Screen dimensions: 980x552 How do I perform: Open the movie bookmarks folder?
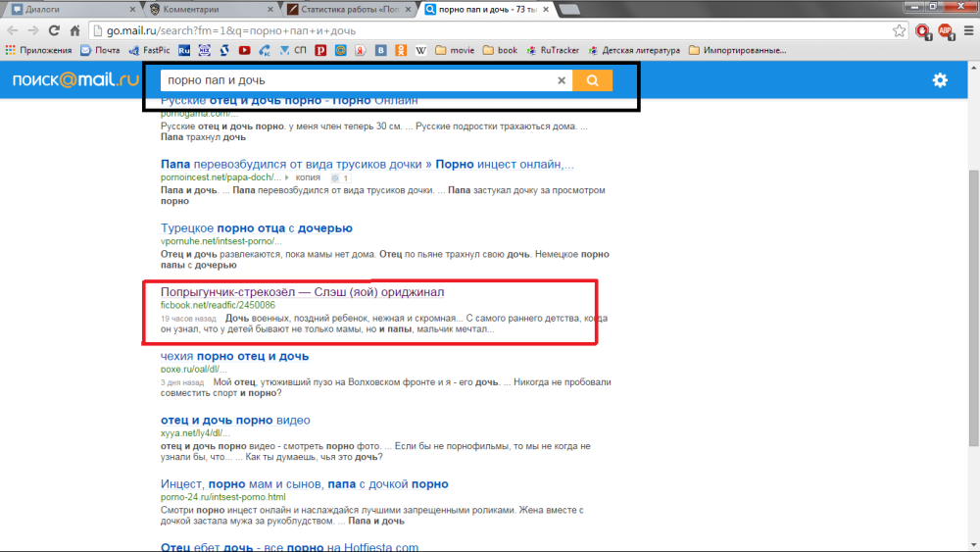click(455, 50)
